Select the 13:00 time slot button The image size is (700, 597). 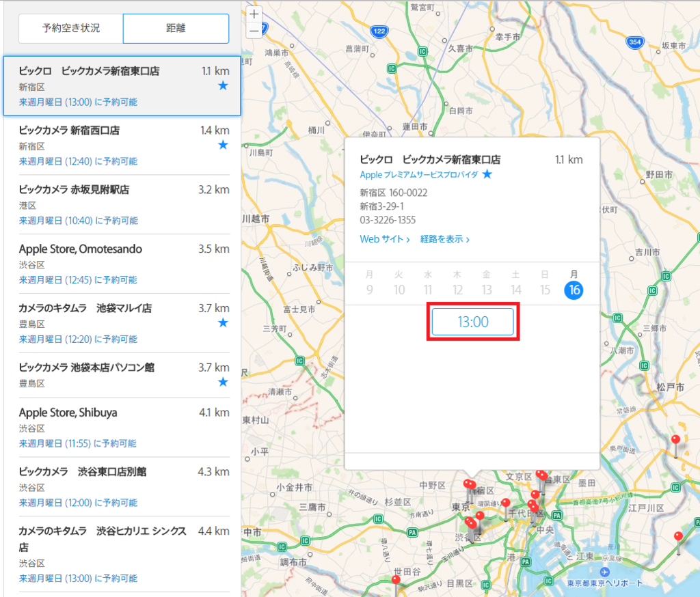pyautogui.click(x=473, y=322)
